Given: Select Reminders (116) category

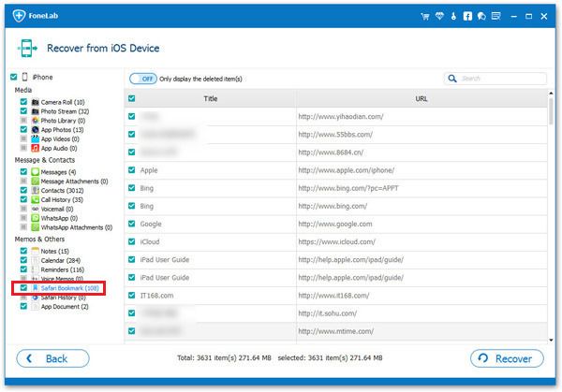Looking at the screenshot, I should (63, 269).
